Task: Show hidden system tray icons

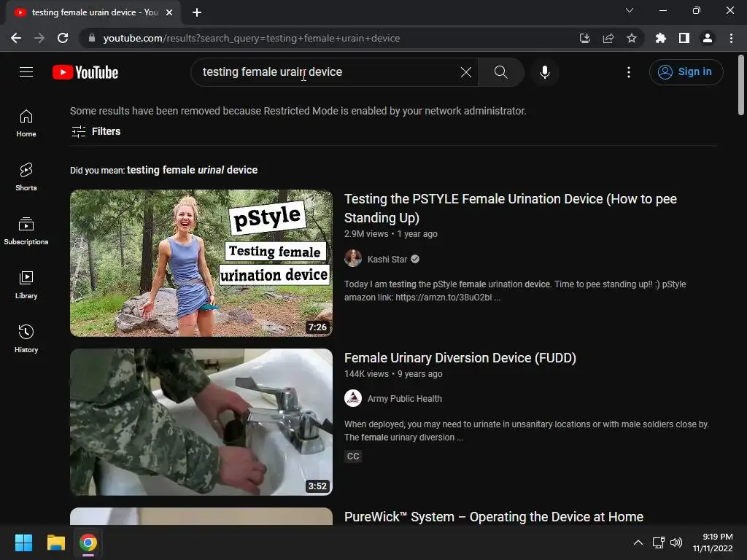Action: (x=638, y=542)
